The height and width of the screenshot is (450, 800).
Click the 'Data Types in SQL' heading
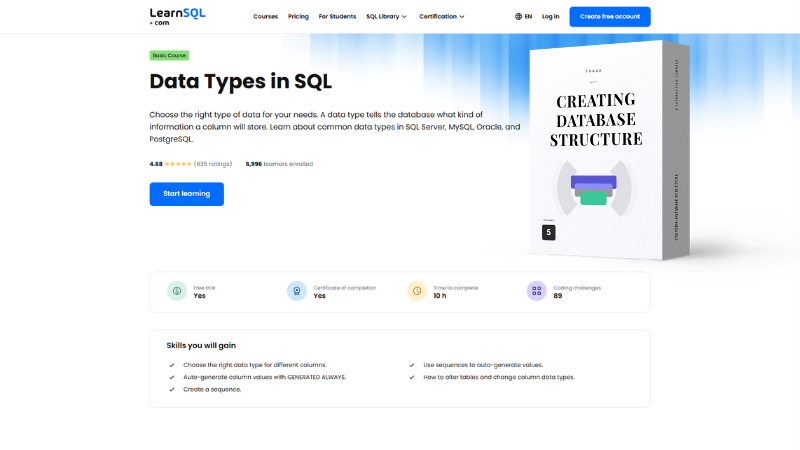(240, 82)
